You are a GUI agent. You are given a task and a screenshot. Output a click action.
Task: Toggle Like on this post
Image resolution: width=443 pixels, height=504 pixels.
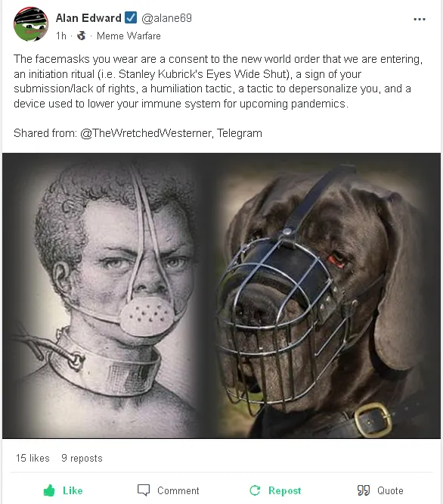pyautogui.click(x=64, y=490)
